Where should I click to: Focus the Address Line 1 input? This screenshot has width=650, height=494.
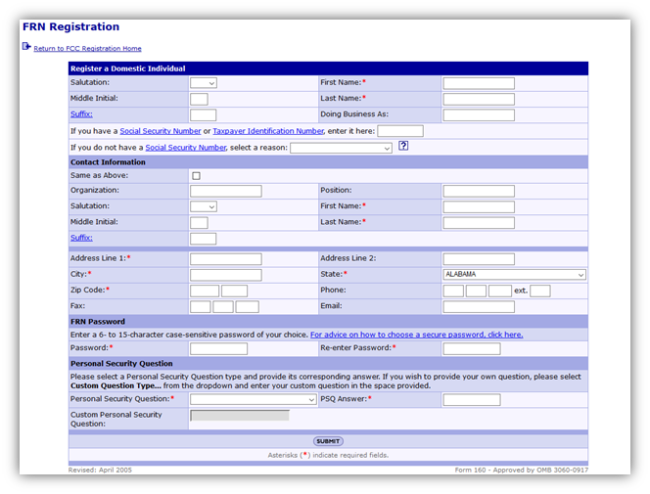pos(225,259)
